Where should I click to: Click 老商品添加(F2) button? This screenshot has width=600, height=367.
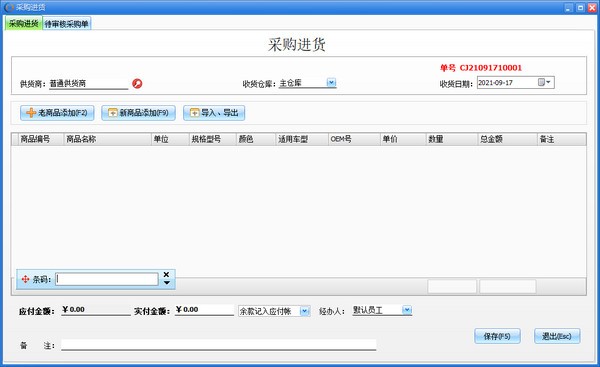coord(57,113)
